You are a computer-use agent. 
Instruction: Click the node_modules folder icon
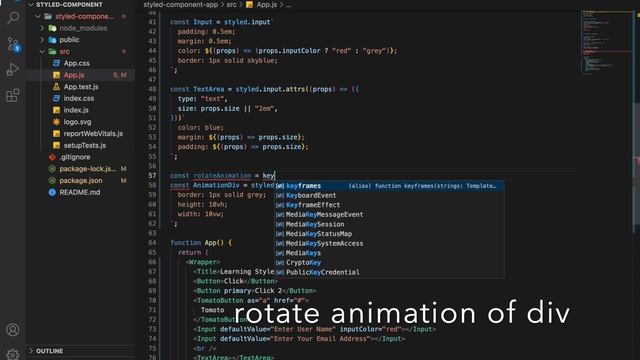(x=52, y=28)
